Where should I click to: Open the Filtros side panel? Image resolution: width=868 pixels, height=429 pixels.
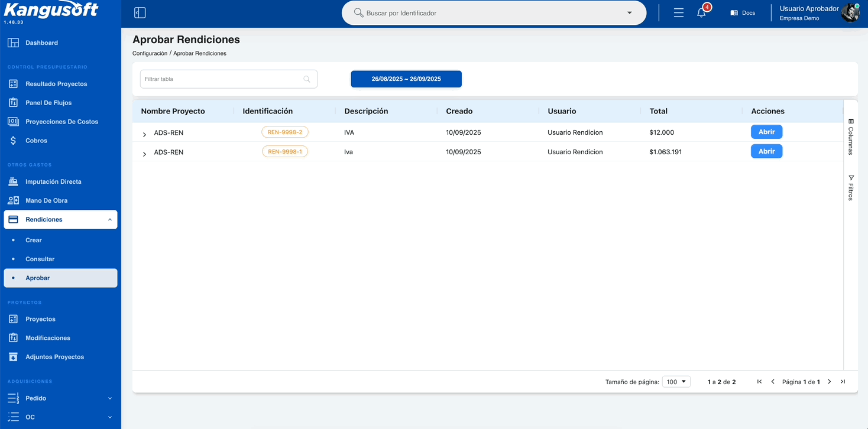click(851, 187)
